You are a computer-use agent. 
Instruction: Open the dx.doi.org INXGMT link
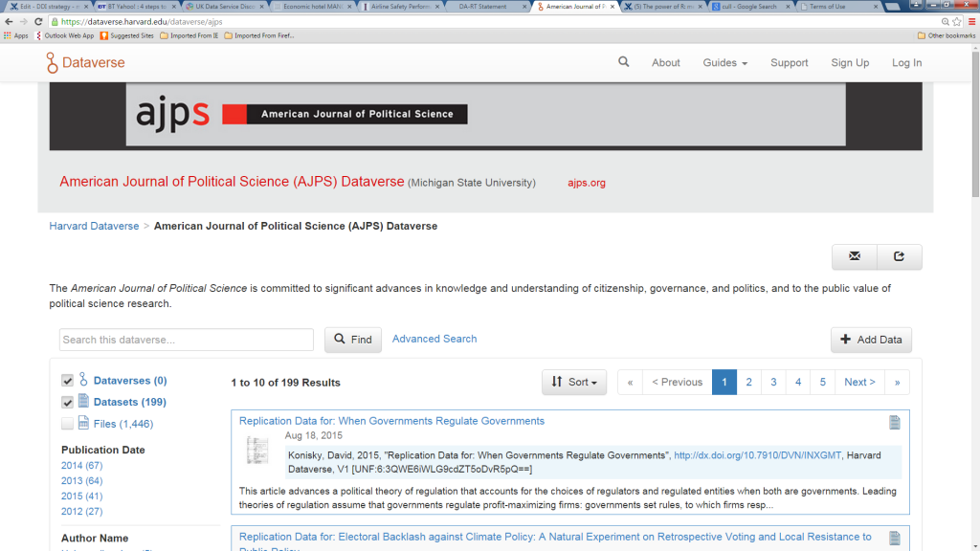point(758,455)
